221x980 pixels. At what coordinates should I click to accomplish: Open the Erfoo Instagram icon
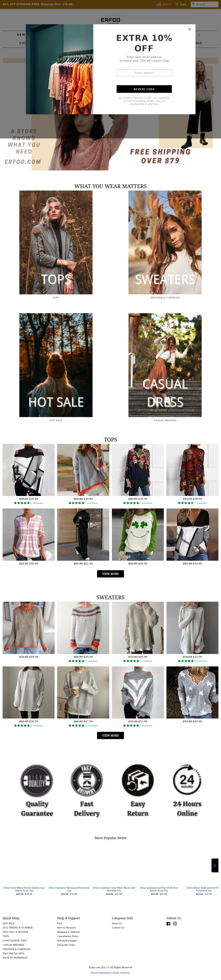175,924
